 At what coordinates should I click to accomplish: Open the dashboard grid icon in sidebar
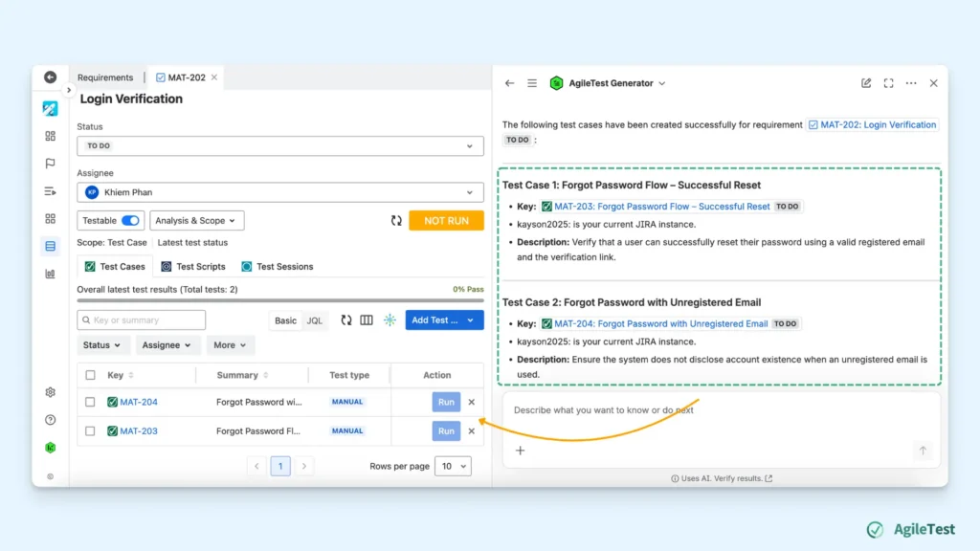(50, 136)
